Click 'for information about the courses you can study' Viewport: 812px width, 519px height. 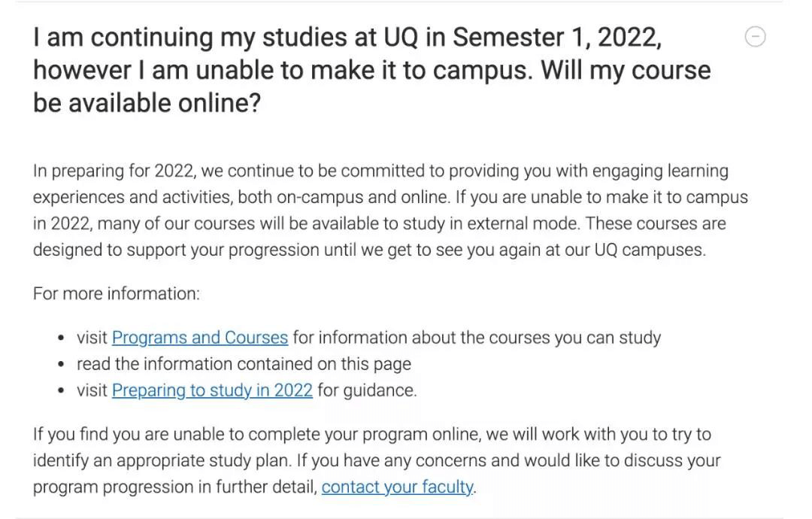click(x=477, y=338)
